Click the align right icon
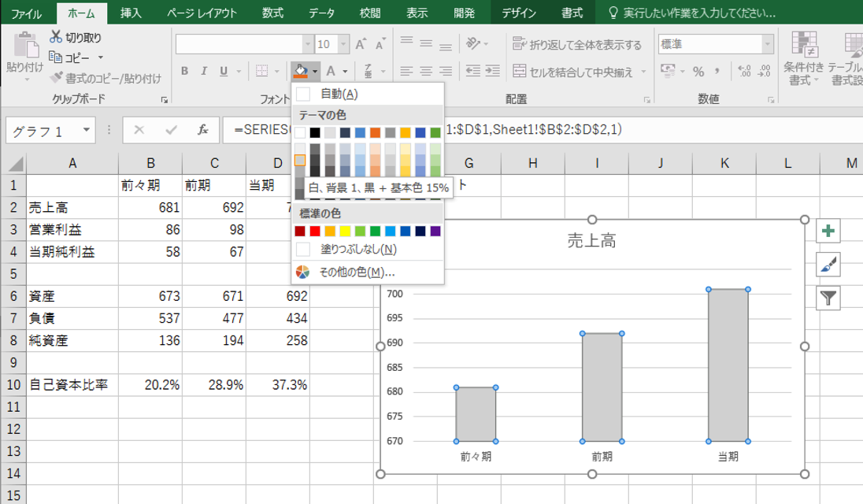Image resolution: width=863 pixels, height=504 pixels. [446, 71]
